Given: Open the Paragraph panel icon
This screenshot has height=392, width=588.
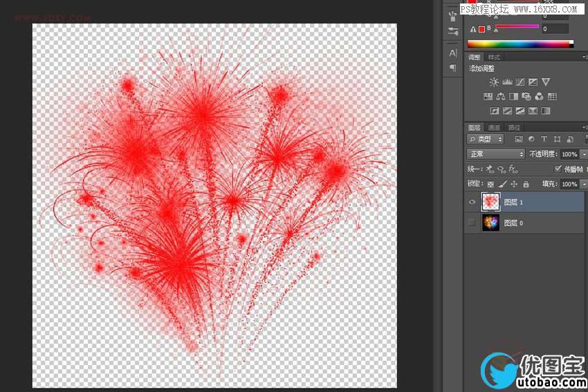Looking at the screenshot, I should coord(453,68).
